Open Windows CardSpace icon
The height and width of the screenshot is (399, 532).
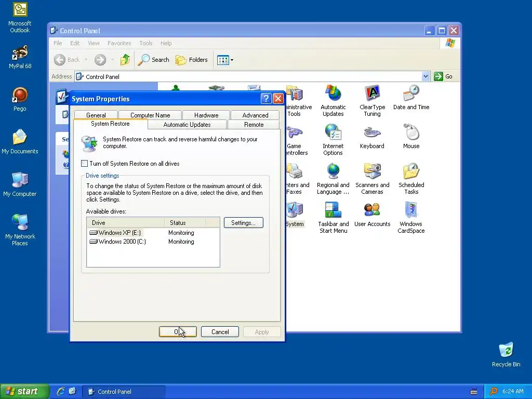pos(411,218)
